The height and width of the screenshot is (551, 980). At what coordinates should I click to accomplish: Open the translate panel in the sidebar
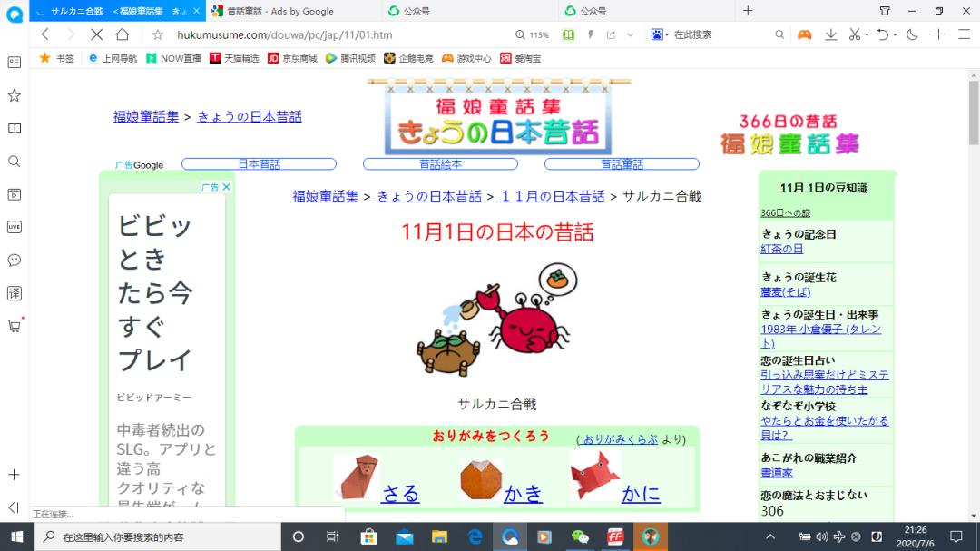[14, 292]
